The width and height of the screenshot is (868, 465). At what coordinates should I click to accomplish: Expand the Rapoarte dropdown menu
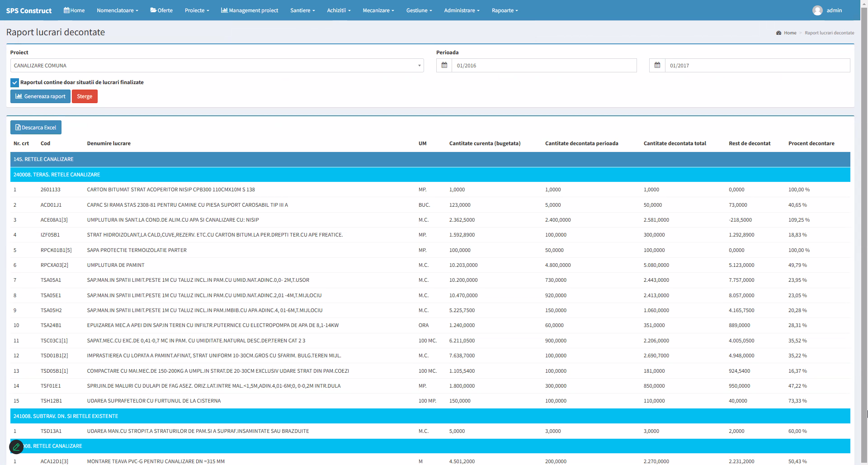(505, 10)
